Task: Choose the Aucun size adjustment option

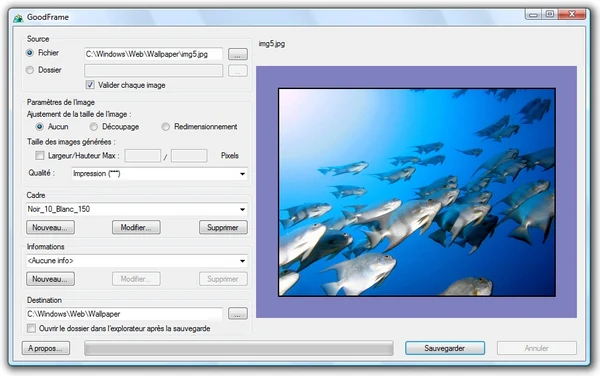Action: tap(39, 127)
